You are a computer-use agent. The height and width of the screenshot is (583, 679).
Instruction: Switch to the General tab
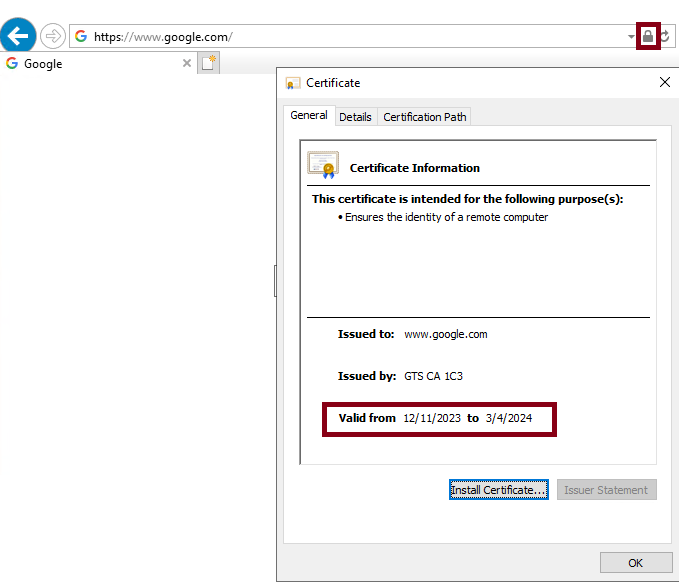pos(309,115)
